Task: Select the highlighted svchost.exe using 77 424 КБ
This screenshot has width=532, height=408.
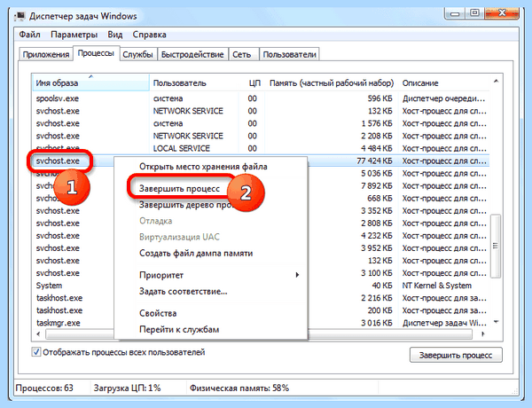Action: pyautogui.click(x=261, y=161)
